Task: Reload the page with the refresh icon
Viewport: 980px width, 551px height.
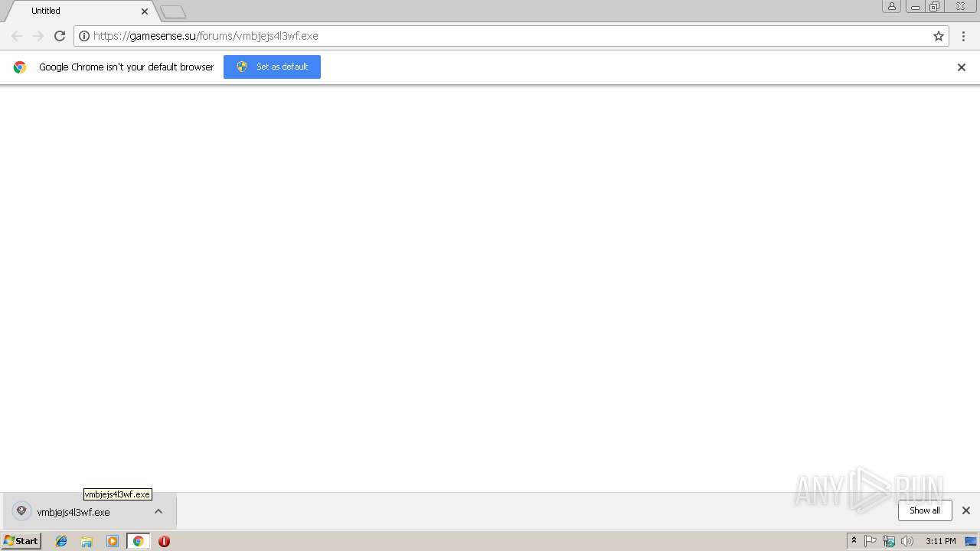Action: (x=60, y=36)
